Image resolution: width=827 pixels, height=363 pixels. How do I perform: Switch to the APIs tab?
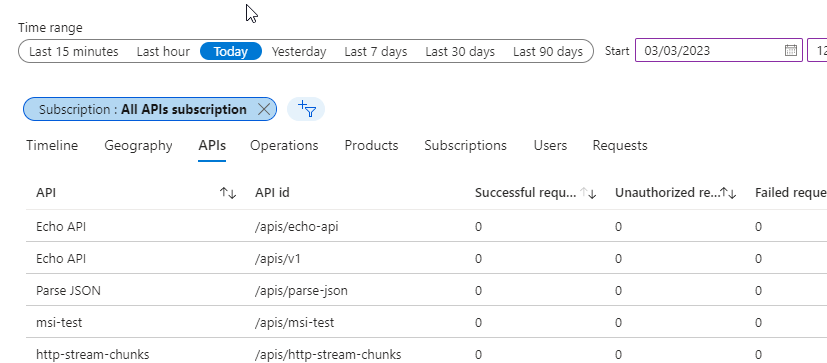(212, 146)
